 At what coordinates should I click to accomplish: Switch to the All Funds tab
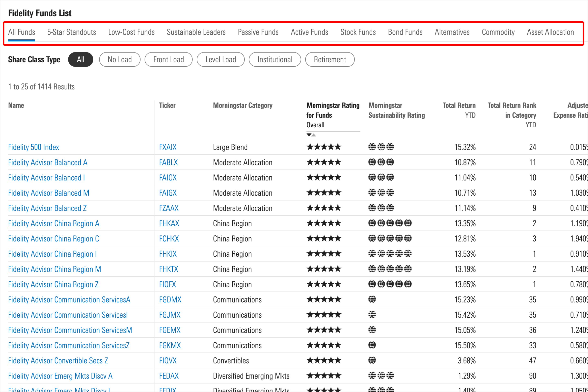click(x=21, y=32)
